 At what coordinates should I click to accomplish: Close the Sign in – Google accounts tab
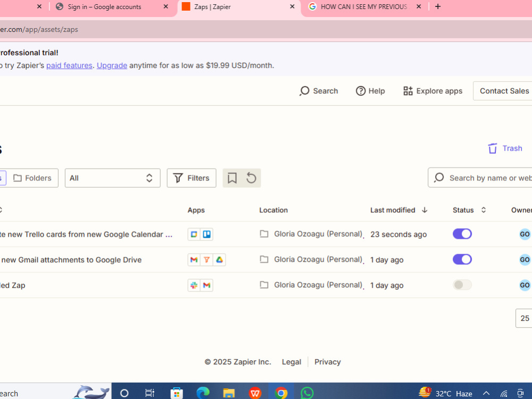[x=165, y=6]
